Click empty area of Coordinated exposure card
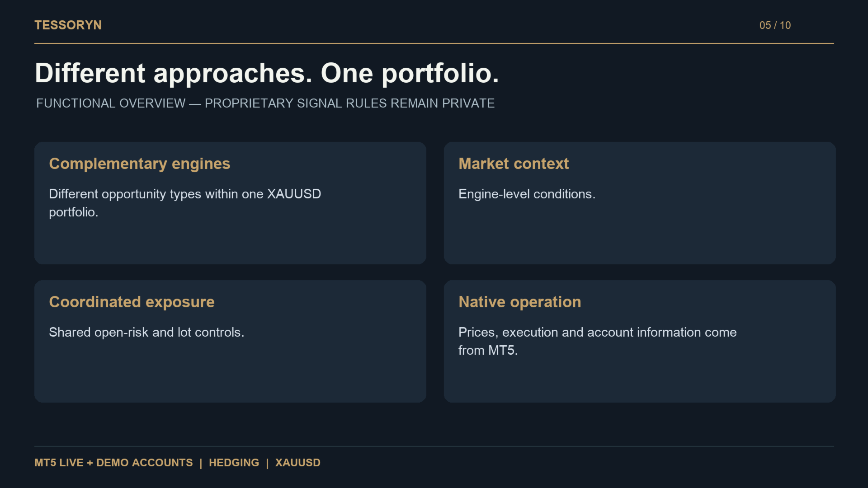Screen dimensions: 868x488 [230, 373]
